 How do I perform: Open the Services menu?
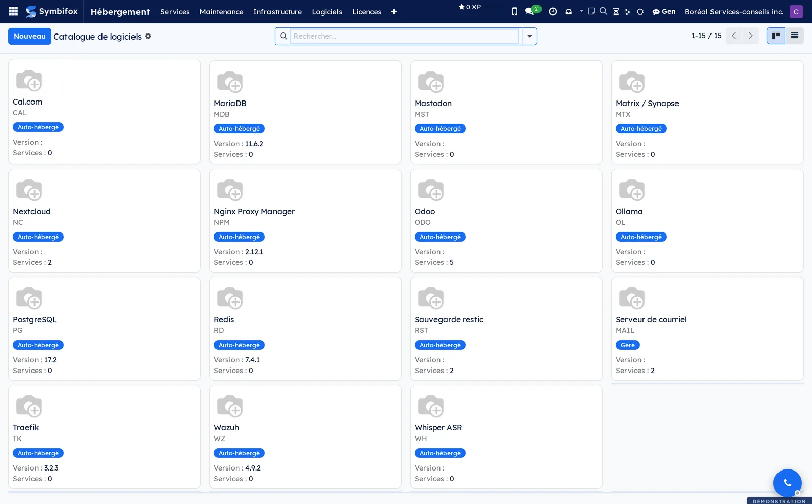pyautogui.click(x=175, y=11)
